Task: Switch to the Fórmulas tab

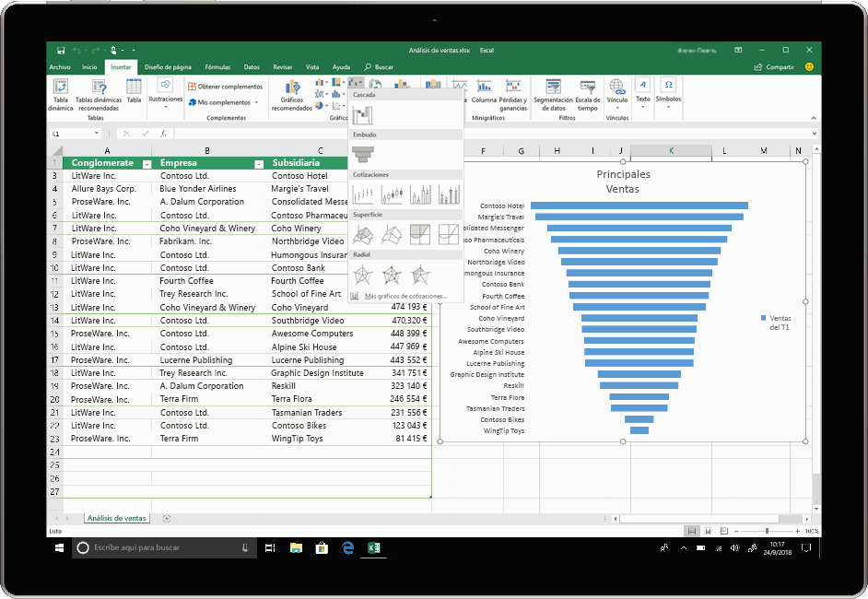Action: (x=217, y=67)
